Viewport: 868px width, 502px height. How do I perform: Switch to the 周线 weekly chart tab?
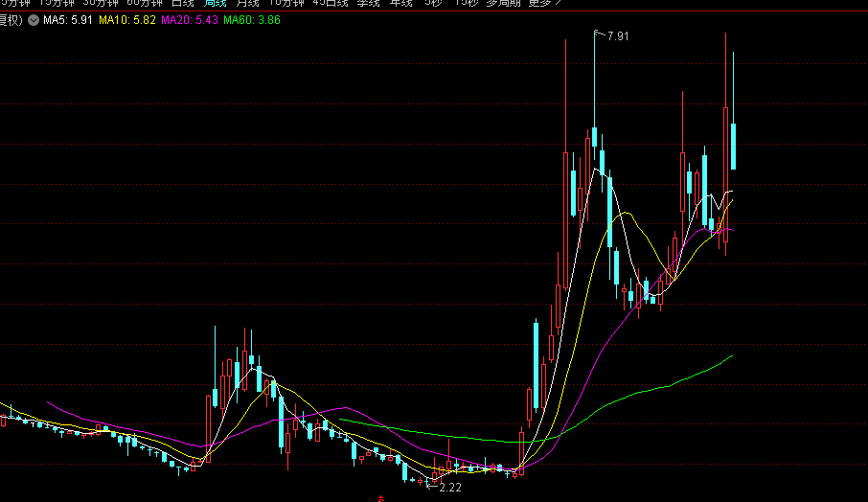[215, 3]
